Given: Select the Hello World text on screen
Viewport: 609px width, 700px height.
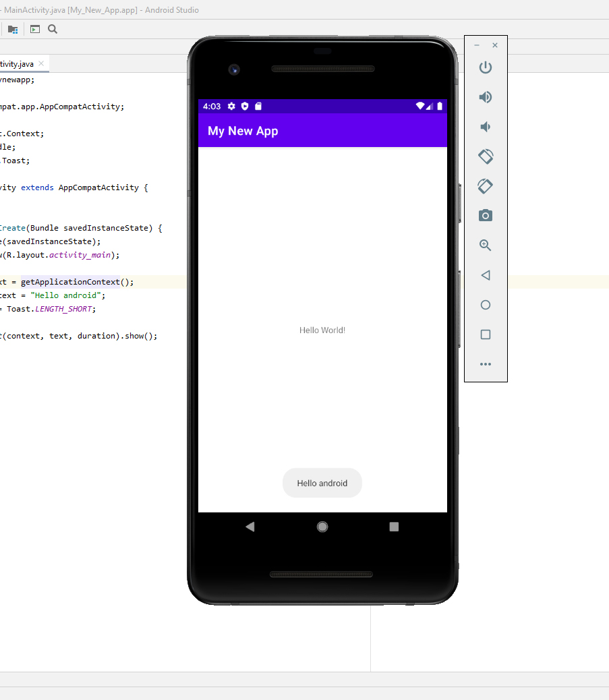Looking at the screenshot, I should click(322, 330).
